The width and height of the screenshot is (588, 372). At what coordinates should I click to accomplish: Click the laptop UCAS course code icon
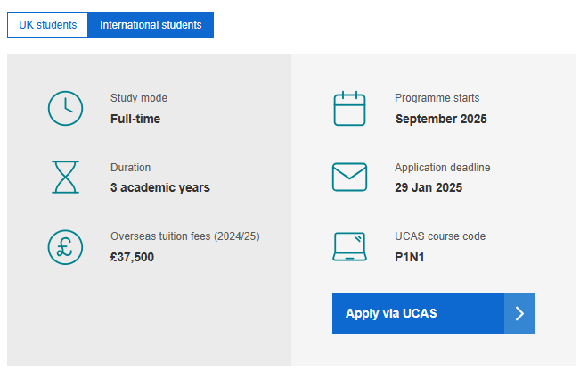coord(349,246)
